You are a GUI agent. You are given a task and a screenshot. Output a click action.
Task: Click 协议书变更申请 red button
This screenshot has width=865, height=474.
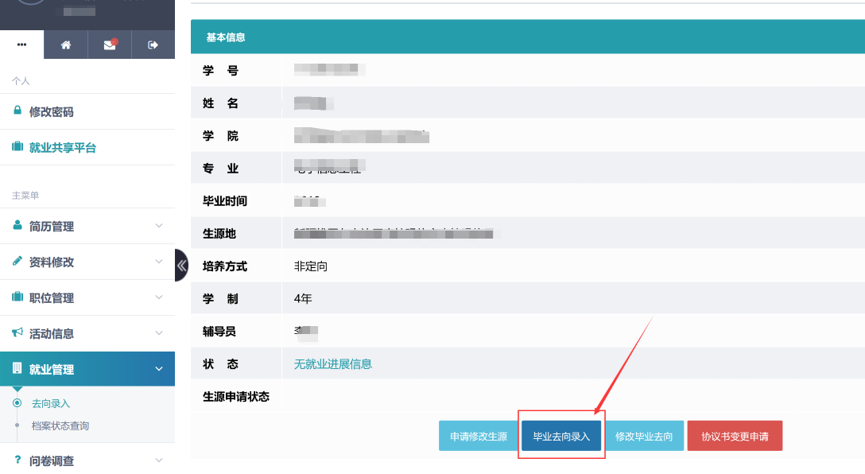click(734, 436)
